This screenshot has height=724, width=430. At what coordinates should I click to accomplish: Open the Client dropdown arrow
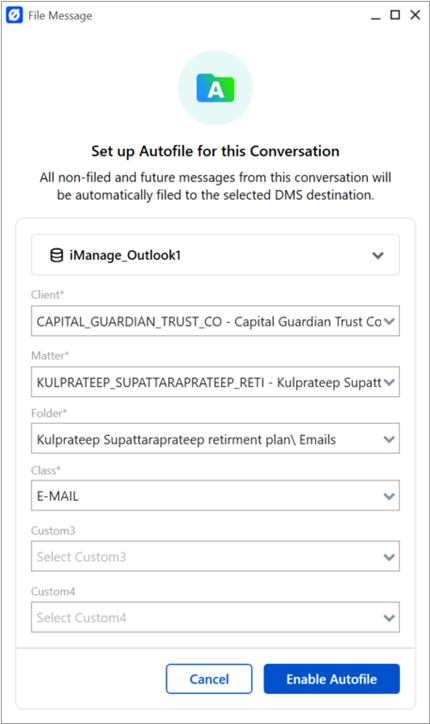click(x=389, y=321)
